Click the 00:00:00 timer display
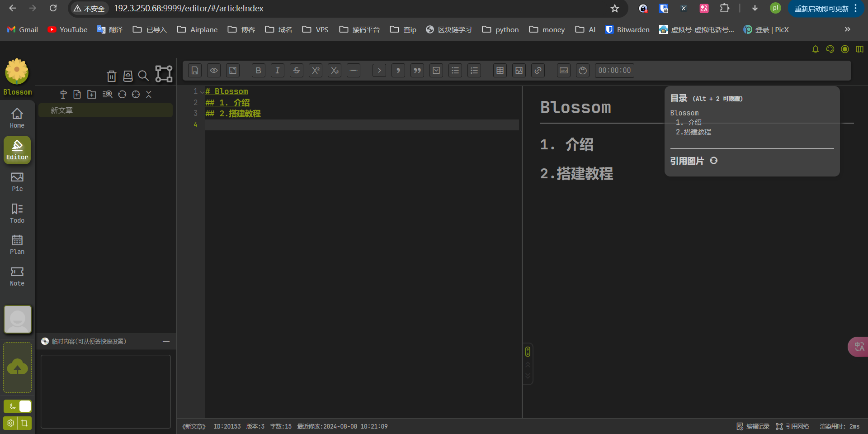868x434 pixels. pos(614,71)
